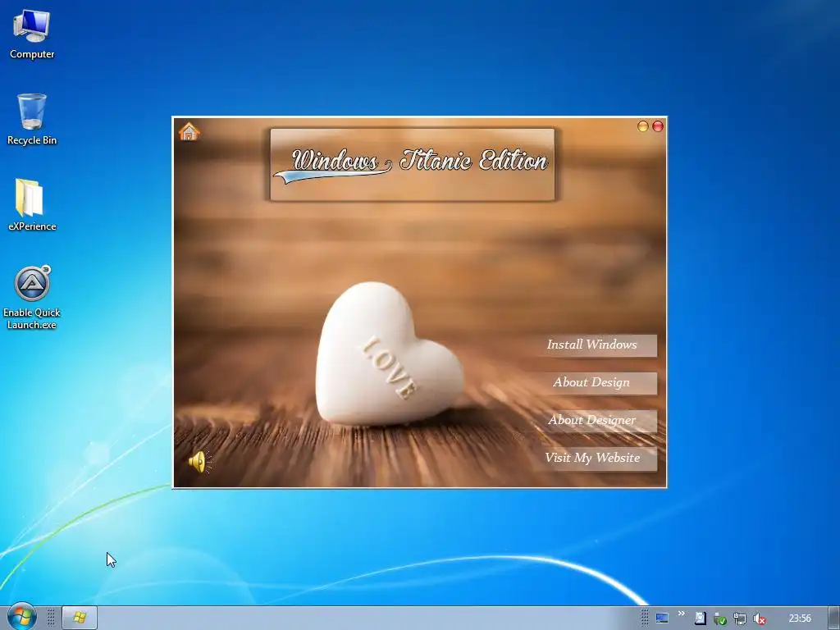Viewport: 840px width, 630px height.
Task: Open the About Designer page
Action: coord(592,421)
